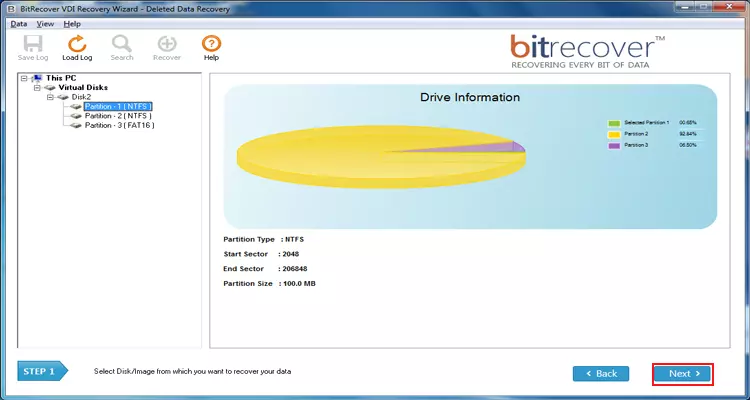The width and height of the screenshot is (750, 400).
Task: Click the Partition - 2 drive icon
Action: [x=76, y=116]
